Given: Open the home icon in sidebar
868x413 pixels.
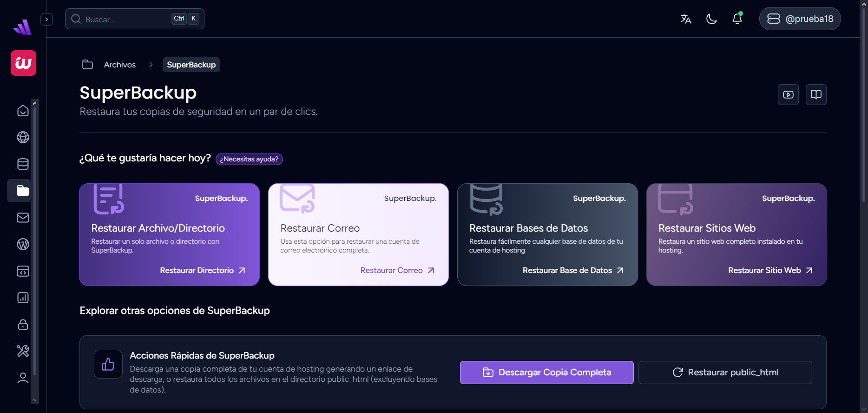Looking at the screenshot, I should [x=23, y=111].
